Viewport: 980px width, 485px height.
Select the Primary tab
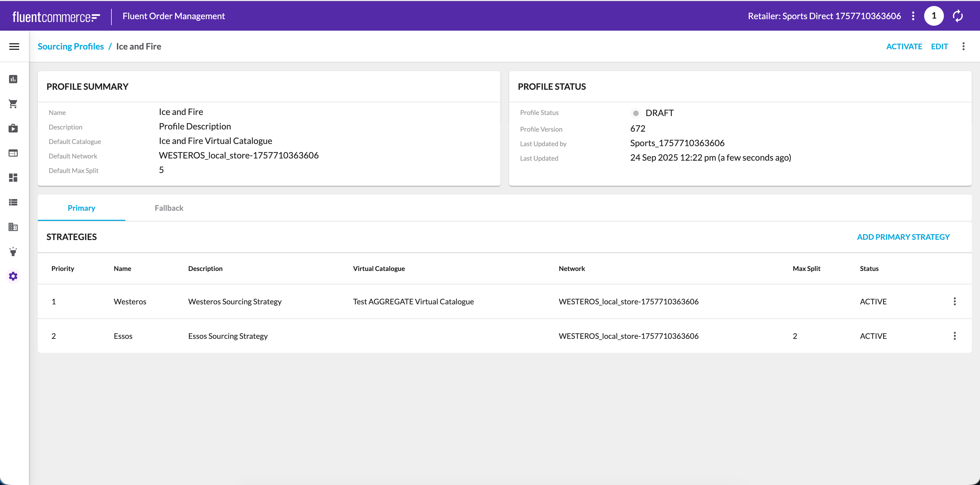pos(81,208)
